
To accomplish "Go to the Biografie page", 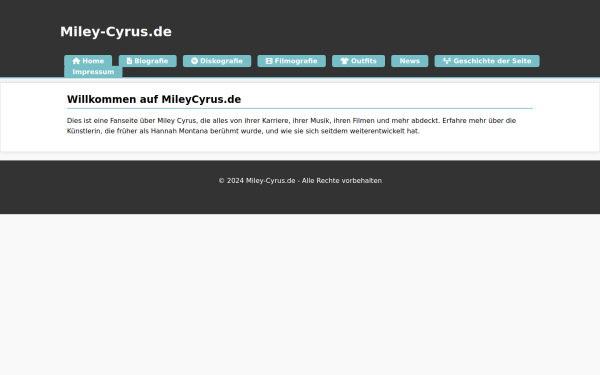I will [148, 61].
